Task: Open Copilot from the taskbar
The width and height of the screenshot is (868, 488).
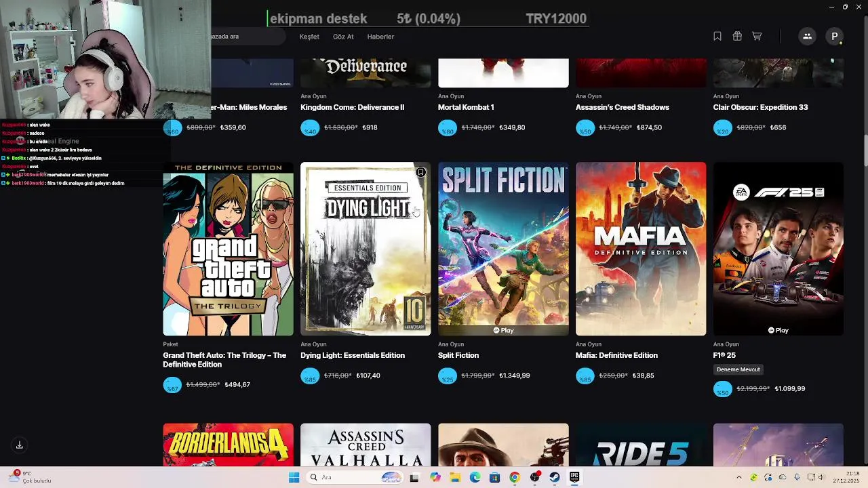Action: click(435, 477)
